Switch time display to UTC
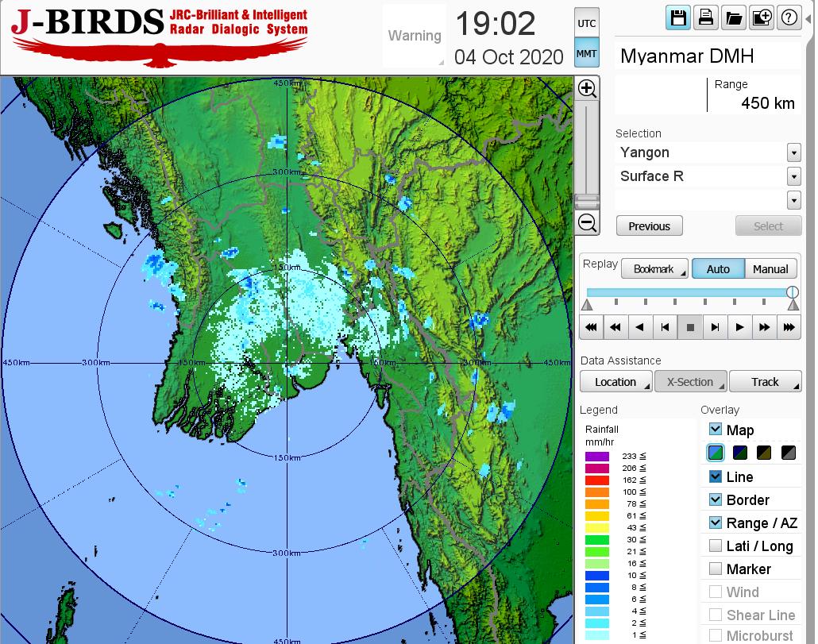The image size is (818, 644). click(x=586, y=24)
